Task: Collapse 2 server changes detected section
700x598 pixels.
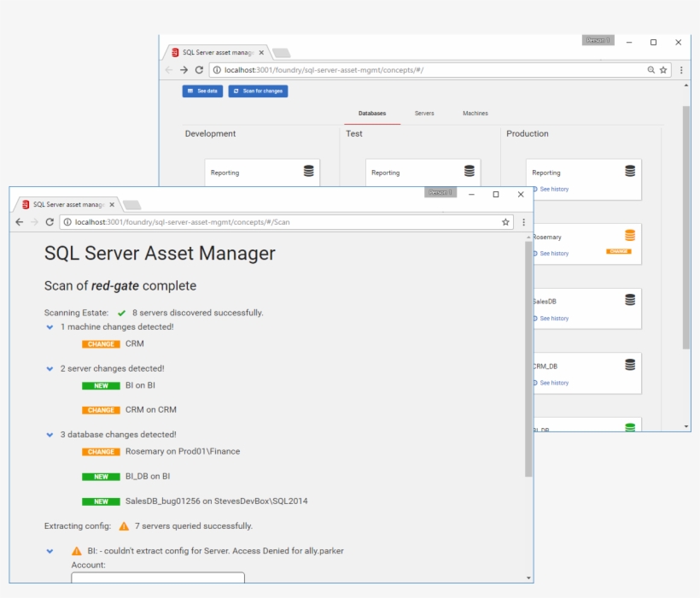Action: click(x=50, y=368)
